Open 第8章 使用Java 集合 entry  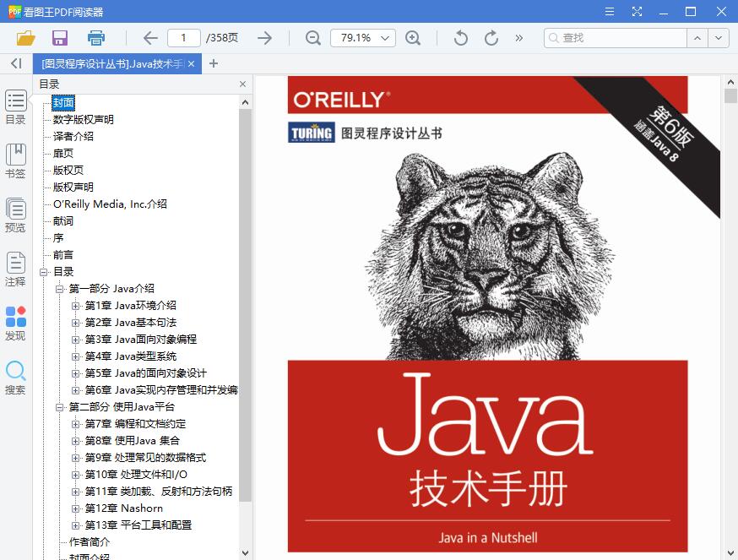[x=133, y=441]
